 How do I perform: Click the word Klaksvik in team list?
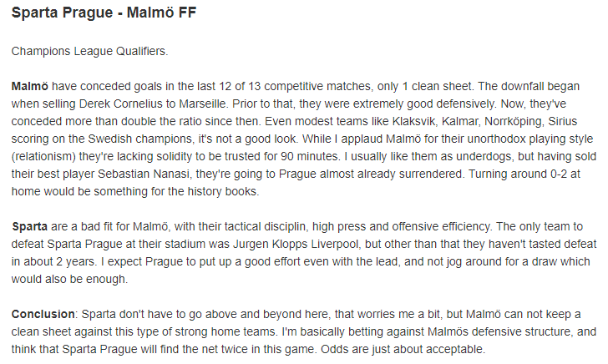click(413, 121)
